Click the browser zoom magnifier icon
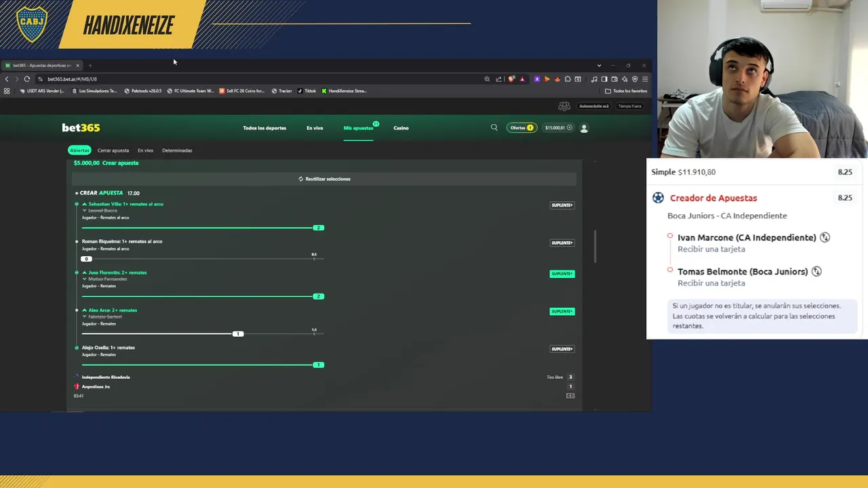 pos(487,79)
